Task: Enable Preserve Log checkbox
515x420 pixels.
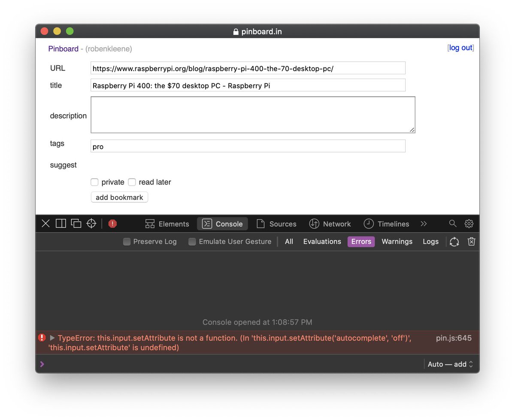Action: [x=127, y=242]
